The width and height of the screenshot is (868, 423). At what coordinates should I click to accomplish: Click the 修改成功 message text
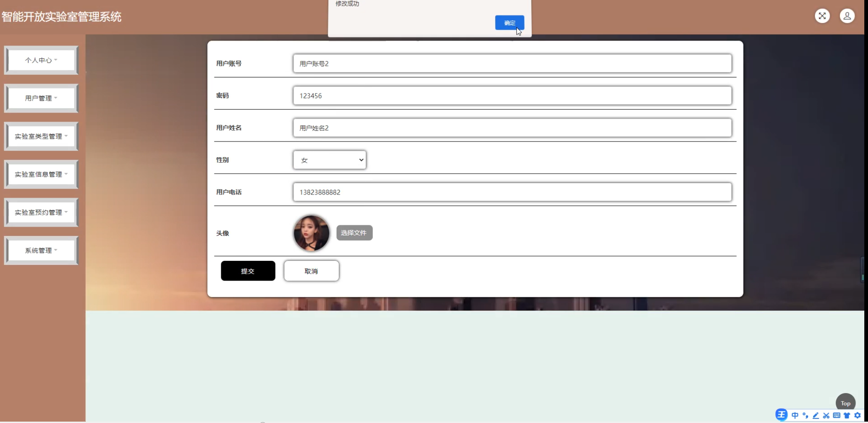347,4
